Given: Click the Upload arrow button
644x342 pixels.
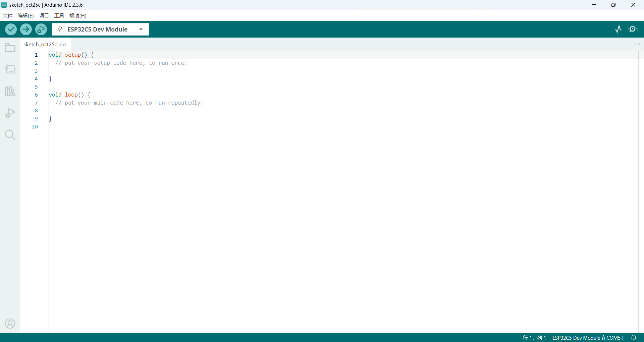Looking at the screenshot, I should [x=26, y=30].
